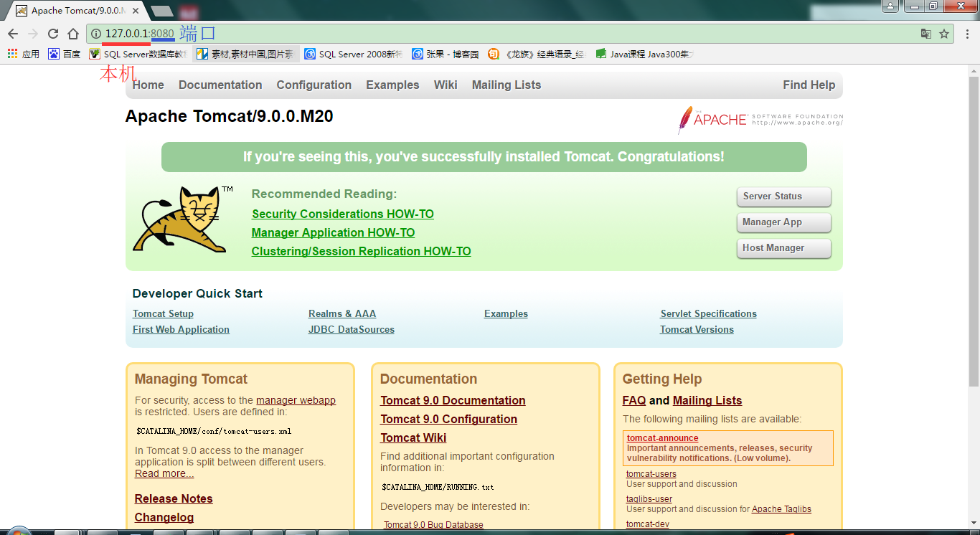Open Manager Application HOW-TO link
Screen dimensions: 980x535
pos(333,232)
